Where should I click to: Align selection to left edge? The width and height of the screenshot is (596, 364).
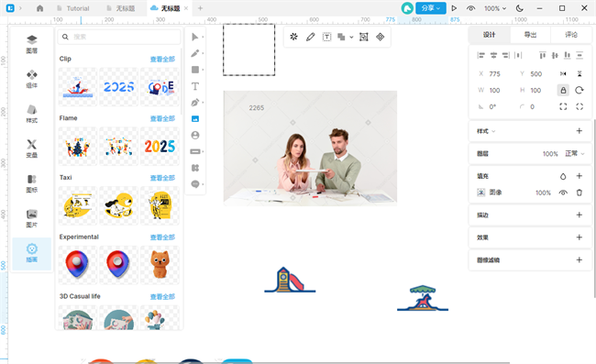pos(480,56)
